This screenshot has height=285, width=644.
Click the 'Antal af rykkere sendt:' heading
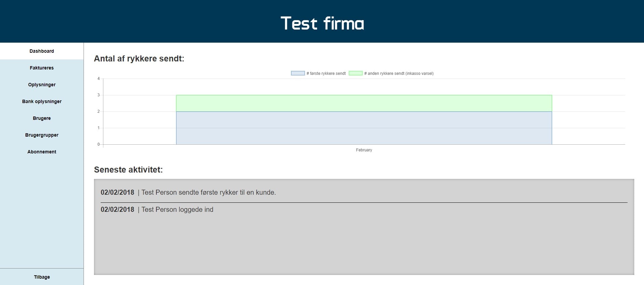point(139,59)
